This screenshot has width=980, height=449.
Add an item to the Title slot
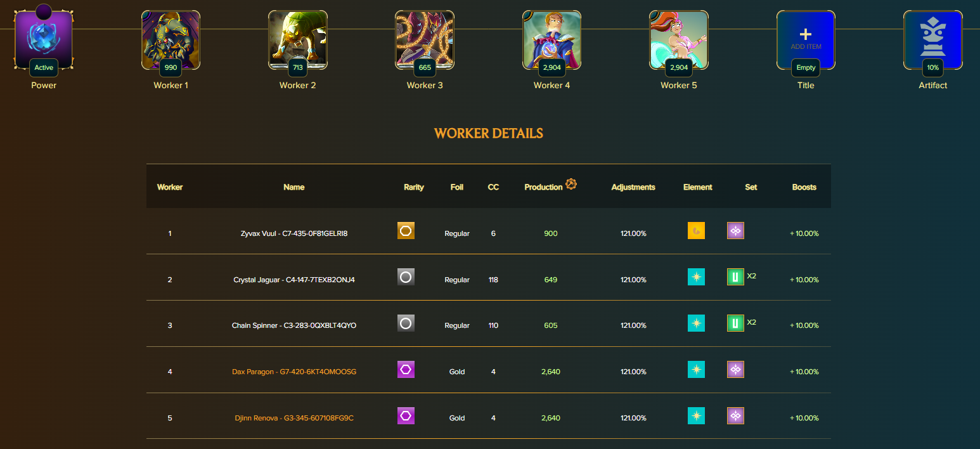click(806, 39)
